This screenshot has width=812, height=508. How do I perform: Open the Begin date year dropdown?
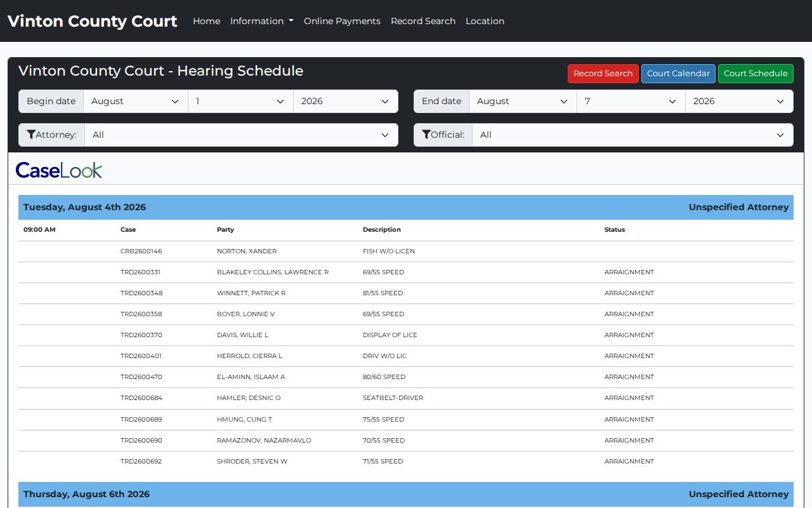click(x=346, y=101)
